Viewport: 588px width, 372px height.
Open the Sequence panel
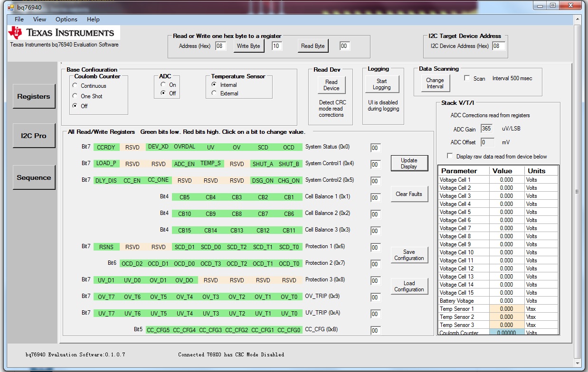coord(34,177)
